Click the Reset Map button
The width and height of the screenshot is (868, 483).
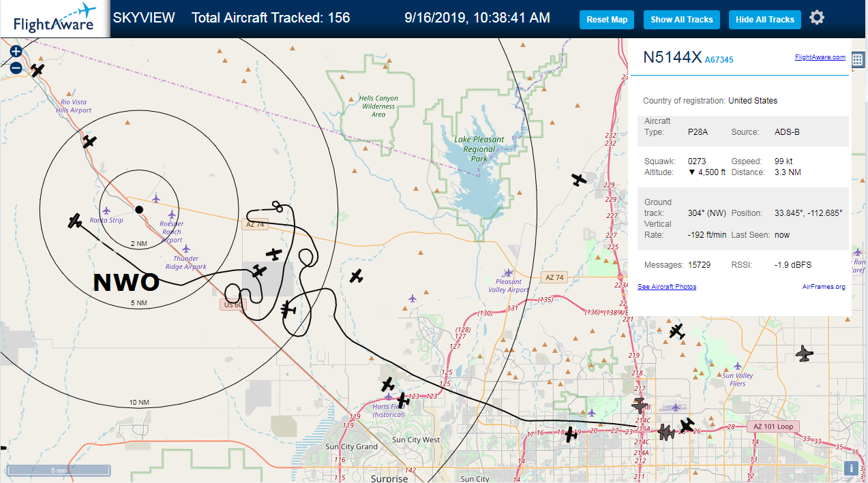click(607, 20)
